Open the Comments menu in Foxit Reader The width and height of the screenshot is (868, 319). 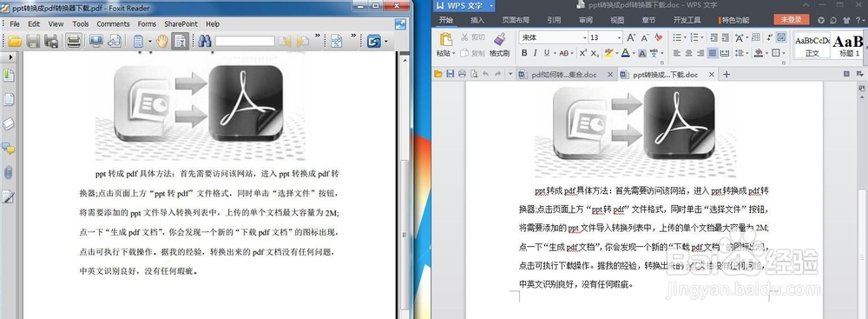[x=113, y=23]
